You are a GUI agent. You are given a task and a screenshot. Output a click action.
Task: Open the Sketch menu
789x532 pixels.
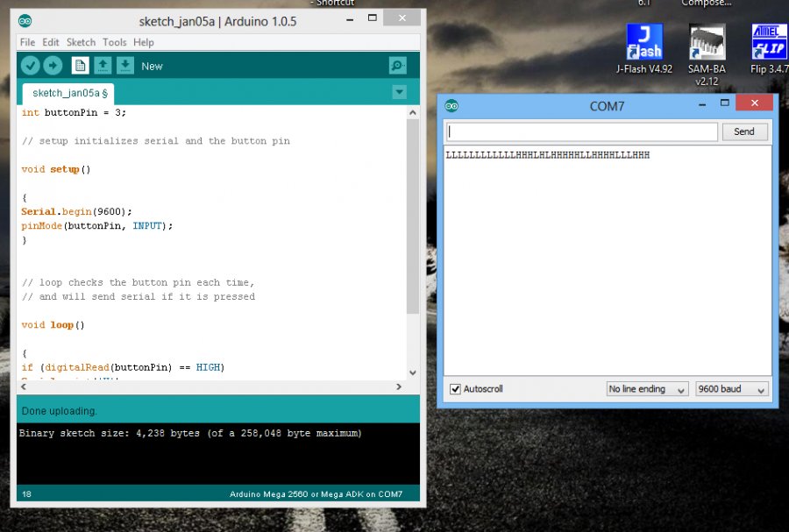(x=81, y=42)
